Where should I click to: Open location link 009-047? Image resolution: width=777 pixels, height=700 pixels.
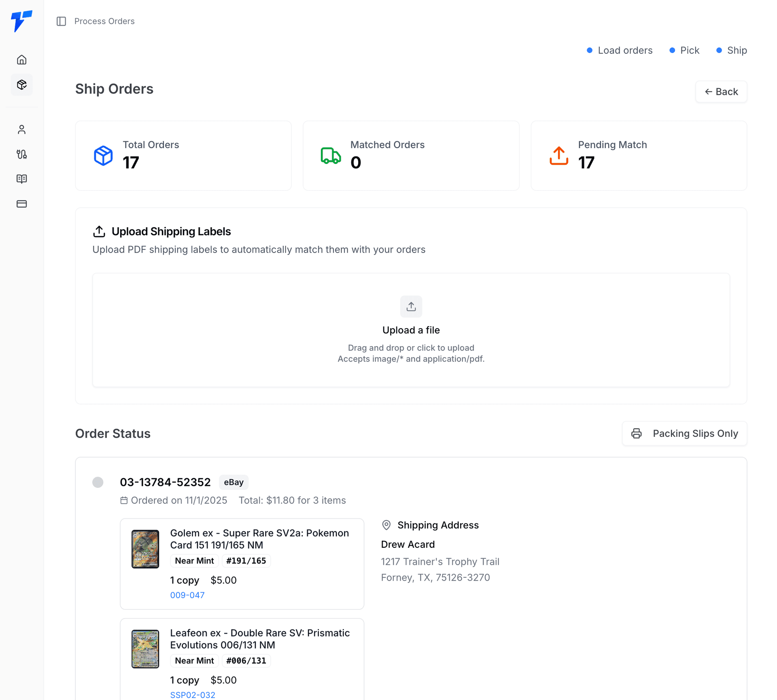point(187,595)
